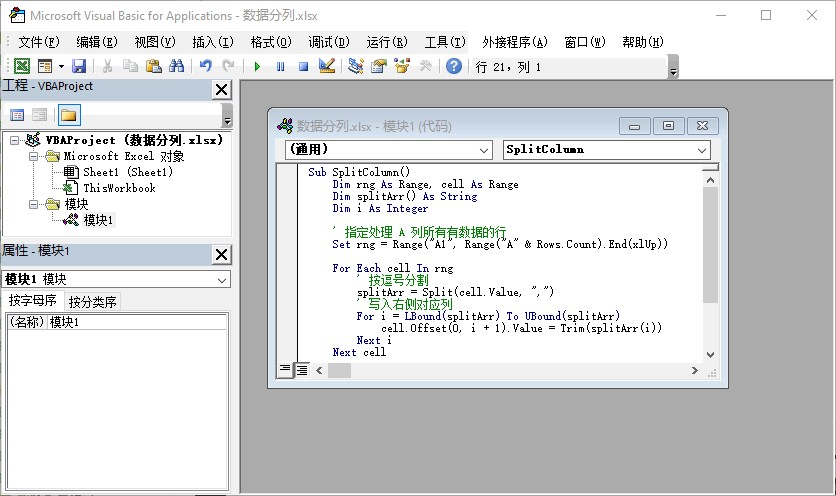This screenshot has width=836, height=496.
Task: Click the View Object icon in project panel
Action: (x=39, y=115)
